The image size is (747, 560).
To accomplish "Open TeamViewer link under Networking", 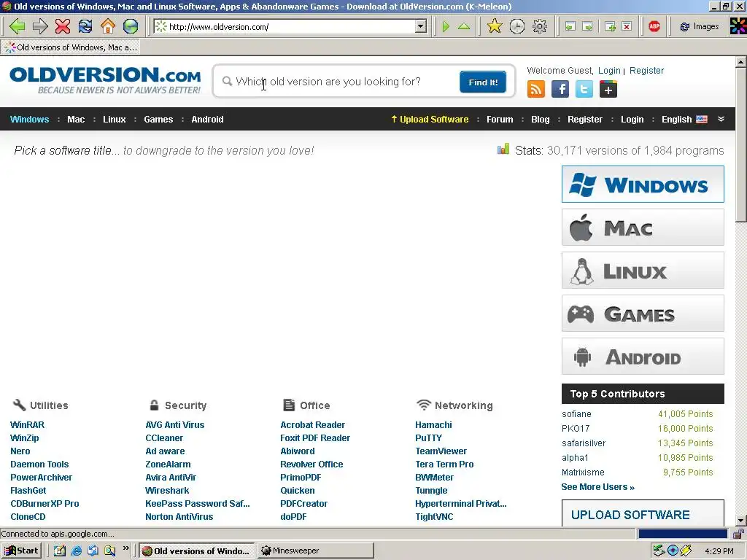I will (x=441, y=451).
